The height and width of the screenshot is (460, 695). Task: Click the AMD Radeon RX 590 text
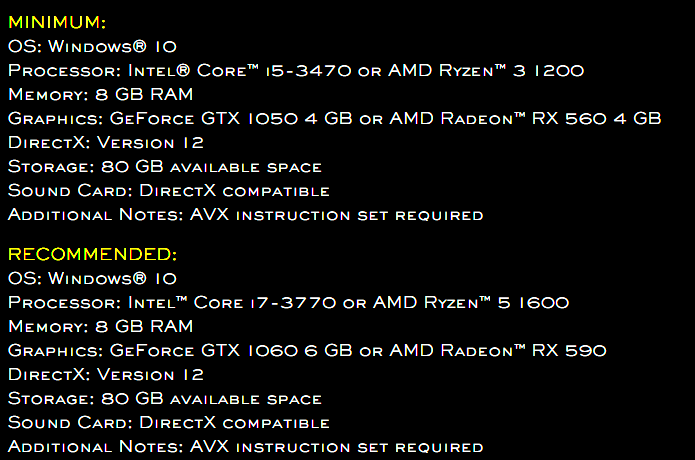coord(498,351)
